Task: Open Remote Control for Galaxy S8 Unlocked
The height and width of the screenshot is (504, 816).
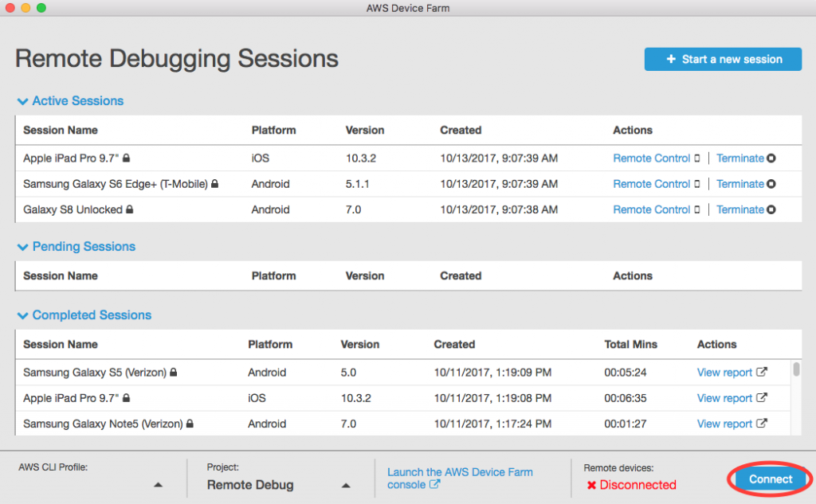Action: (651, 209)
